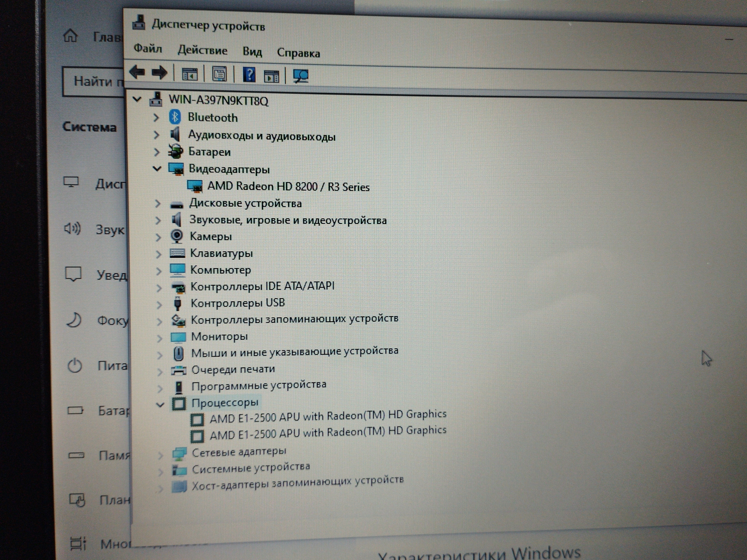Screen dimensions: 747x560
Task: Click the Фокусировка moon icon in Settings sidebar
Action: (74, 320)
